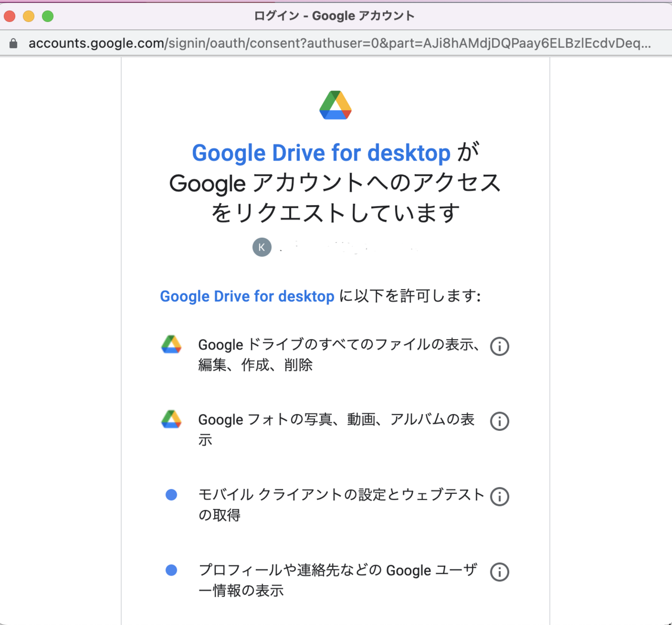Minimize window with yellow button
This screenshot has height=625, width=672.
coord(29,16)
